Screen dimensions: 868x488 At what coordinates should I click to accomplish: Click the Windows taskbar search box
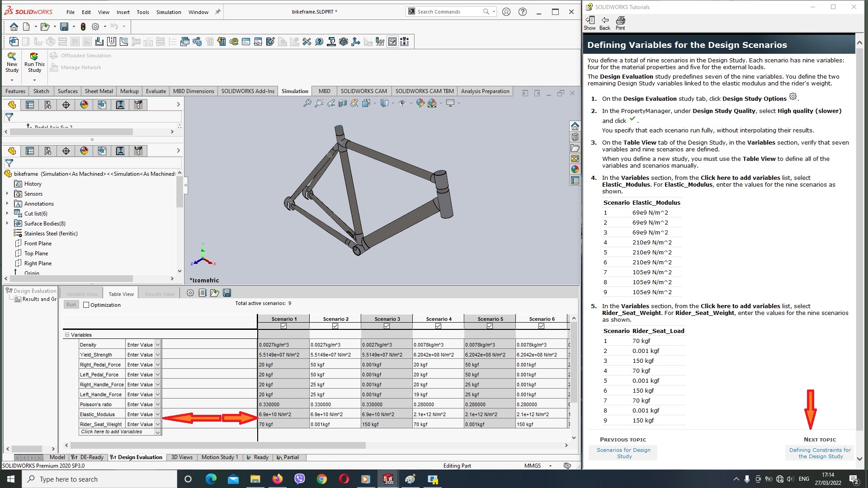point(99,479)
